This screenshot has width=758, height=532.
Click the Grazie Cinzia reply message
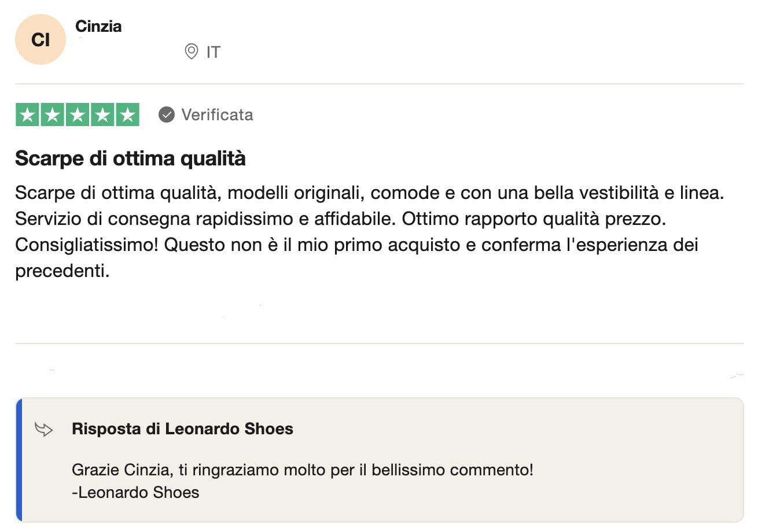pyautogui.click(x=303, y=470)
